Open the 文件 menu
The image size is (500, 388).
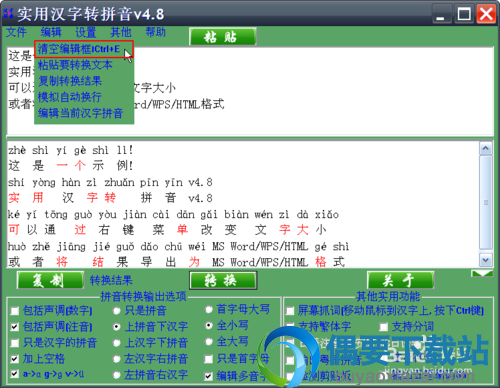(16, 32)
